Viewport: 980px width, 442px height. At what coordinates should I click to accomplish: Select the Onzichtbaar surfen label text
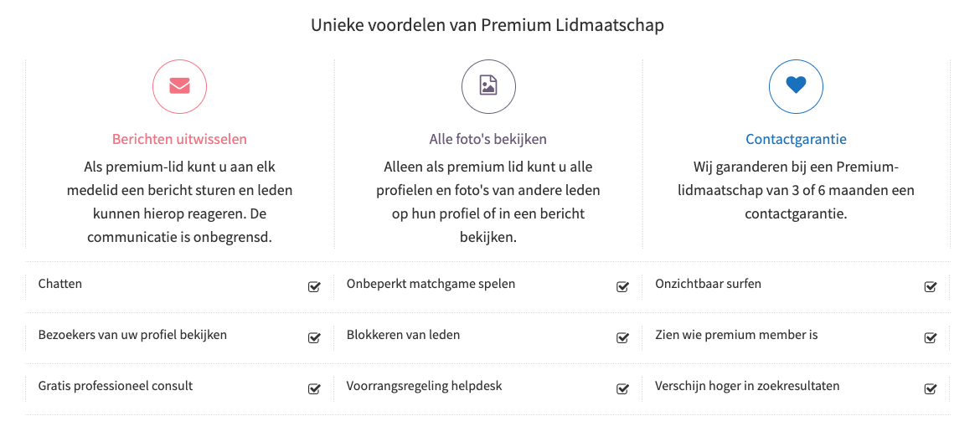708,284
